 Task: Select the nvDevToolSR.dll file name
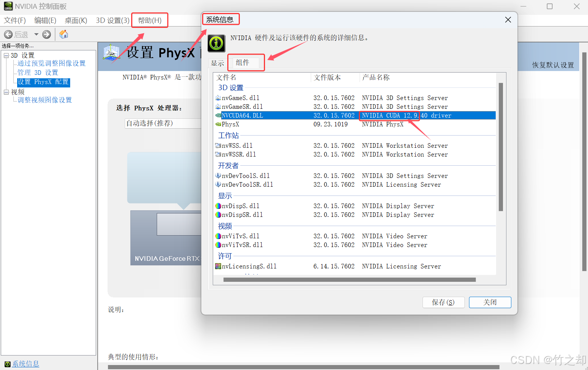(247, 184)
